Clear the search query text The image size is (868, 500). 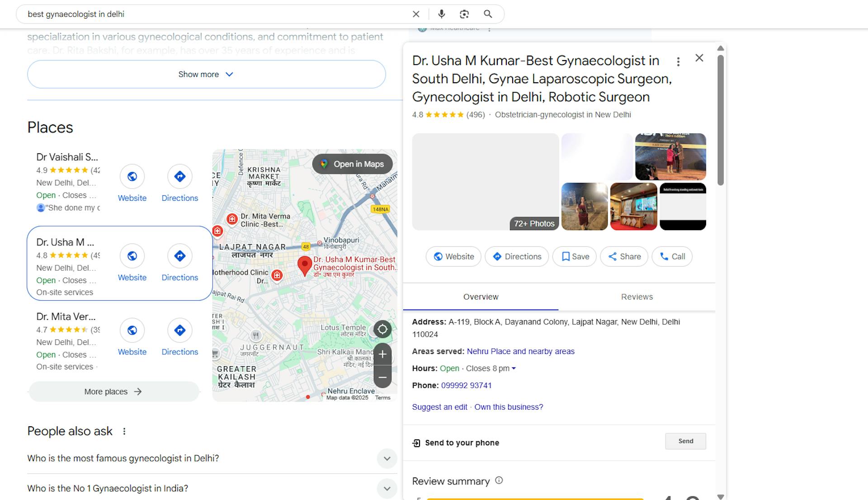416,14
